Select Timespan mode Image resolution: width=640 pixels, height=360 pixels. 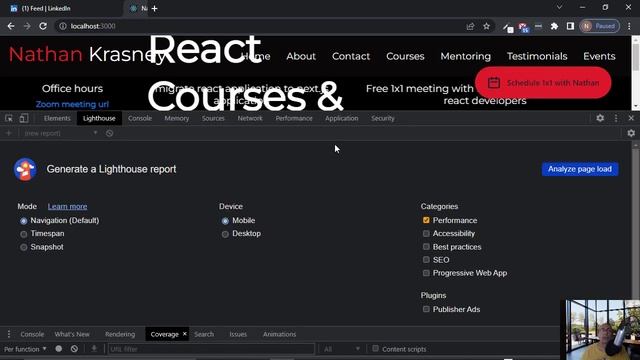24,234
